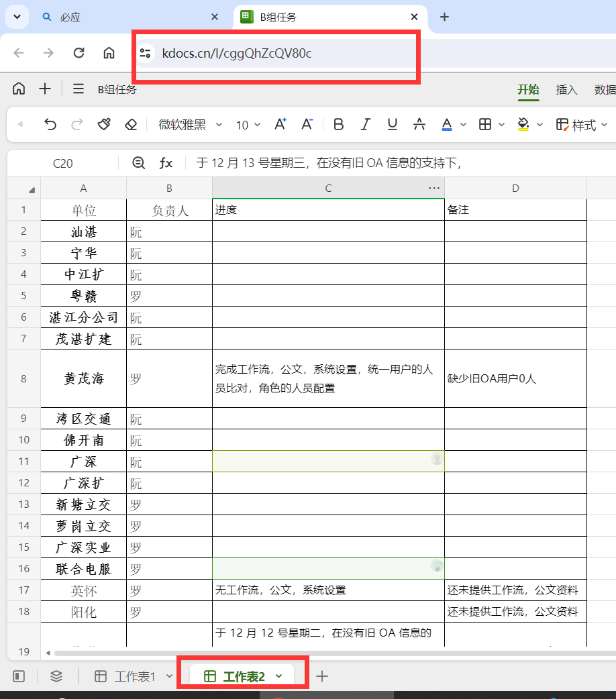Open the sheet layers list icon

click(56, 676)
